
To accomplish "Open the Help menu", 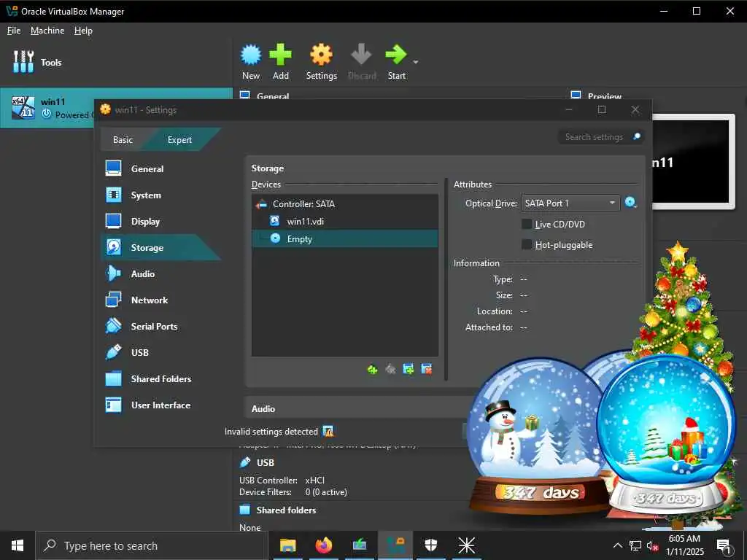I will (x=83, y=31).
